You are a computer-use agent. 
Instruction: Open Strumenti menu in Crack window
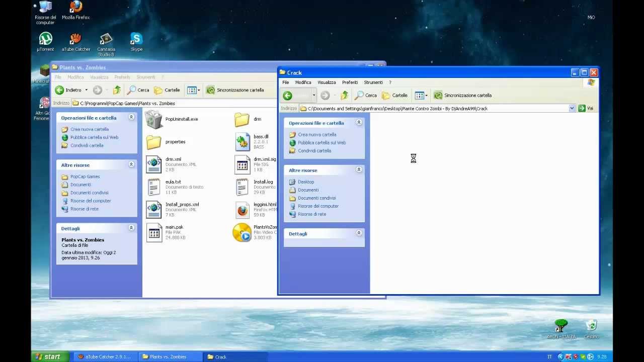pos(373,82)
